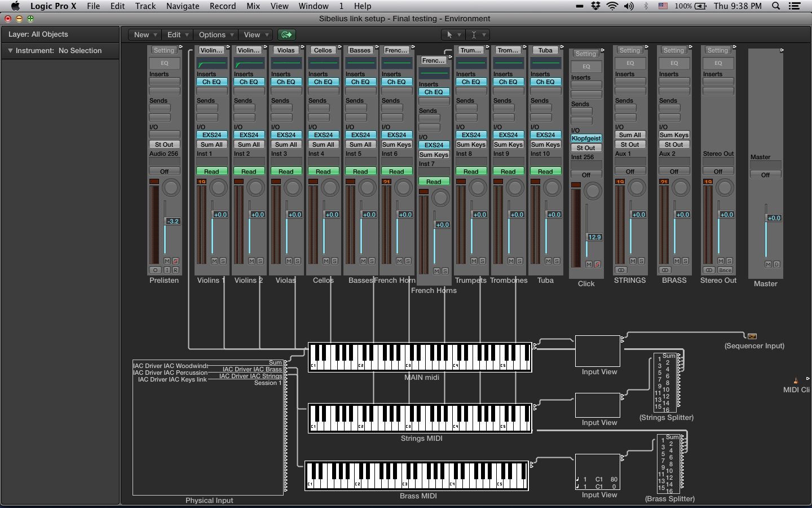Viewport: 812px width, 508px height.
Task: Click the STRINGS channel EQ button
Action: [x=630, y=63]
